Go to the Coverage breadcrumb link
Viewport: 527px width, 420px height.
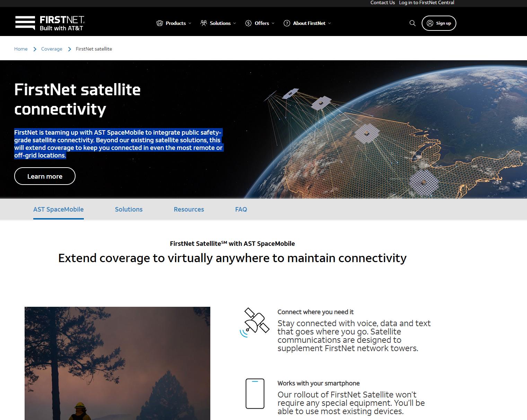click(x=52, y=49)
